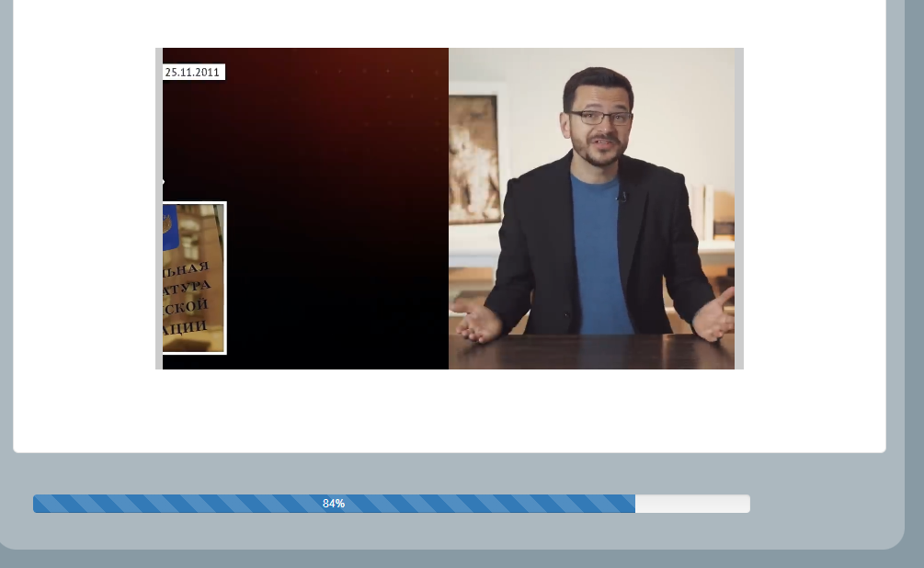The width and height of the screenshot is (924, 568).
Task: Click the unfilled end of the progress bar
Action: pyautogui.click(x=692, y=503)
